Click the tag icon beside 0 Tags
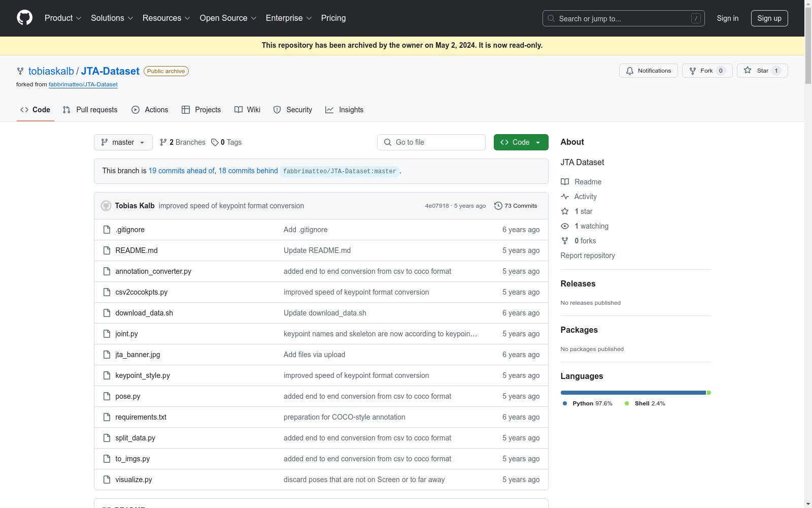The image size is (812, 508). pyautogui.click(x=215, y=142)
